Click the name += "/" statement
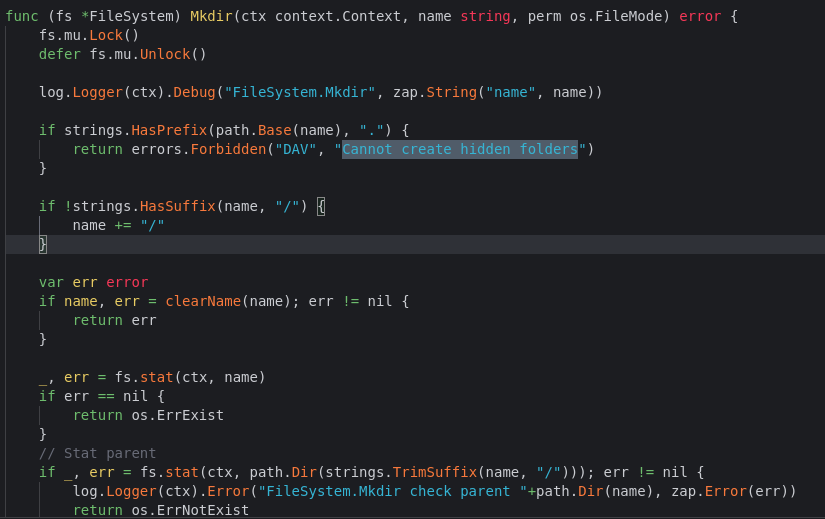 (118, 225)
